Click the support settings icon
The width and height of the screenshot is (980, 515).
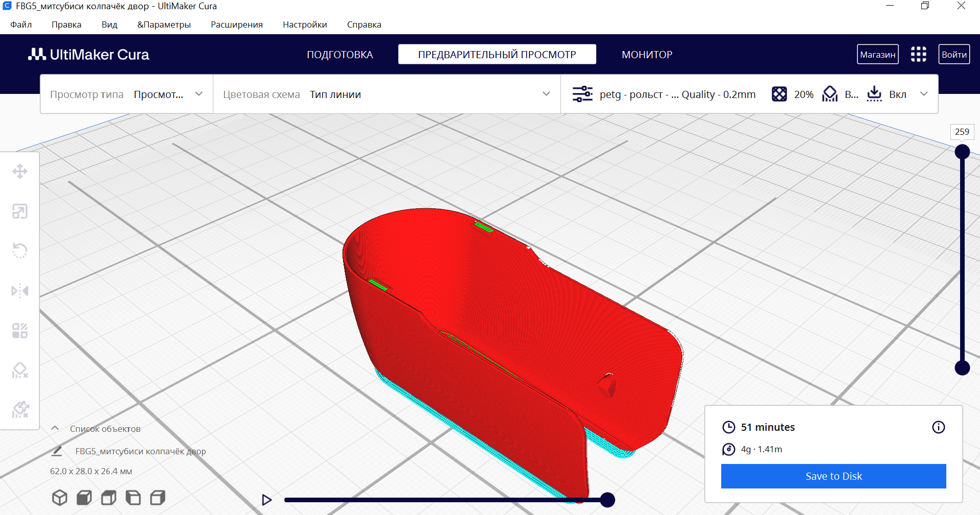tap(830, 94)
